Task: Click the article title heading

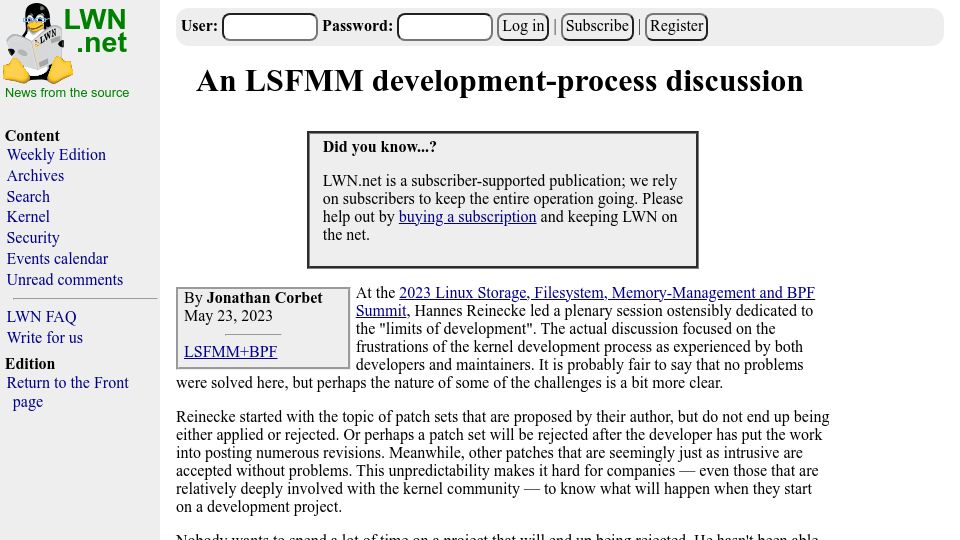Action: (500, 81)
